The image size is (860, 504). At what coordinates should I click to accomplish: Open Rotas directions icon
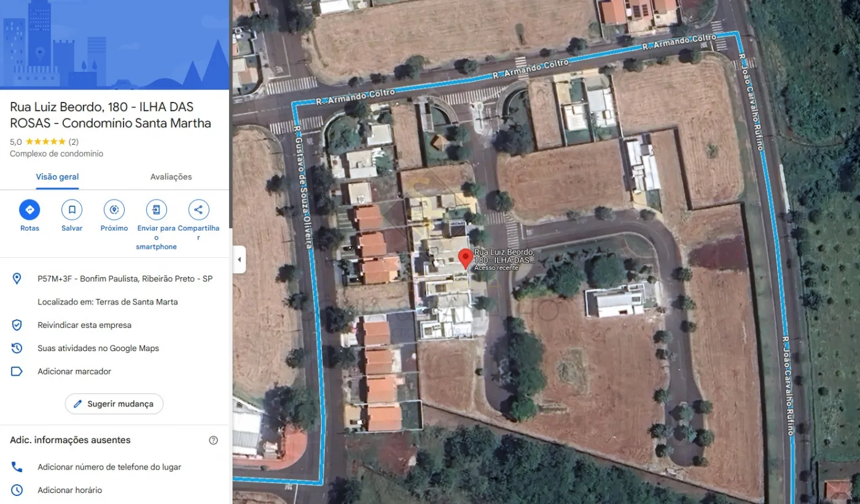29,210
